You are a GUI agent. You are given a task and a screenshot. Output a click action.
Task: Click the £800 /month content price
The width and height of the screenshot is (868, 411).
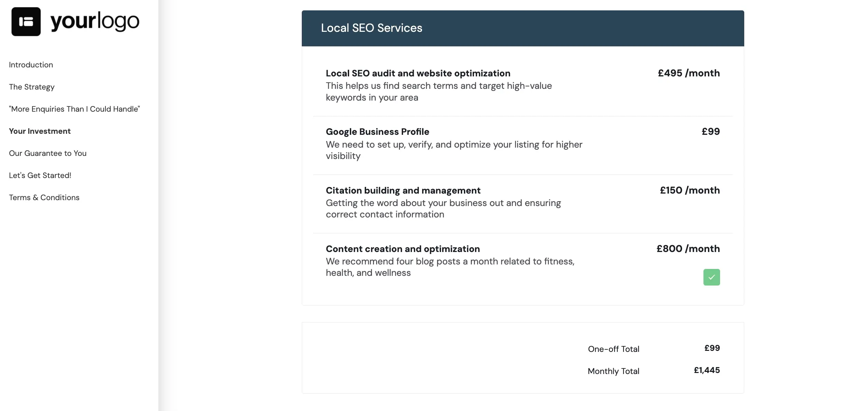tap(688, 249)
